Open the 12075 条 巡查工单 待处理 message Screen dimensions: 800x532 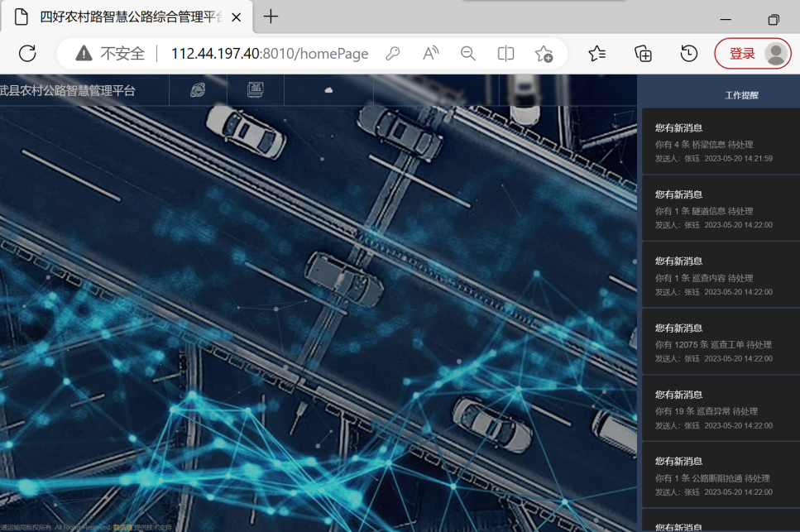[x=721, y=342]
